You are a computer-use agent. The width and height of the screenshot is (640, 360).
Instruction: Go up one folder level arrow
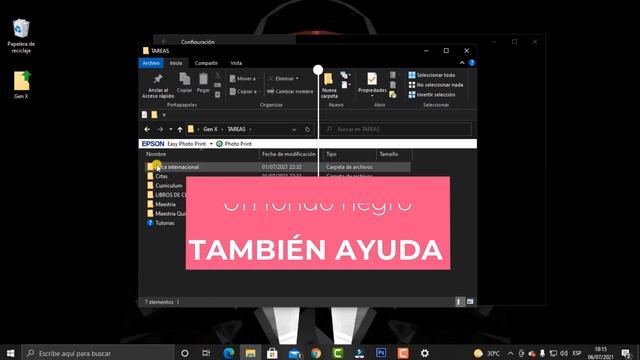pyautogui.click(x=180, y=129)
